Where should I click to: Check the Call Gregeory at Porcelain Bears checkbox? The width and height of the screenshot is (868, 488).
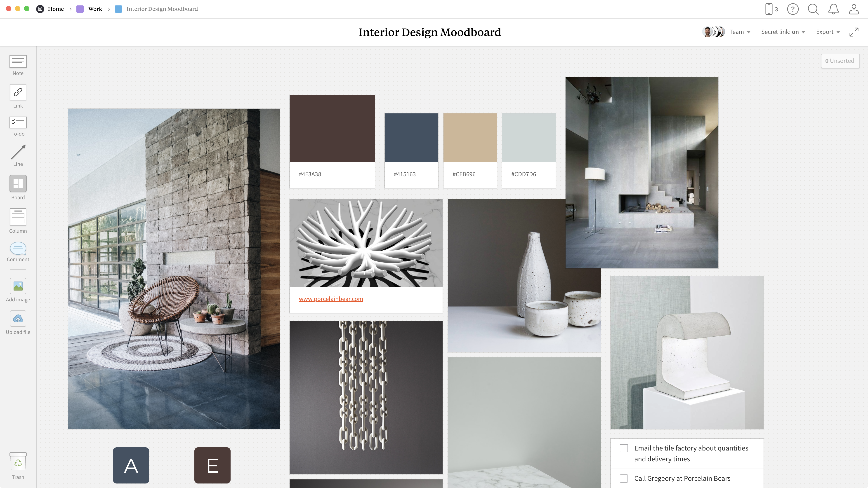click(624, 478)
